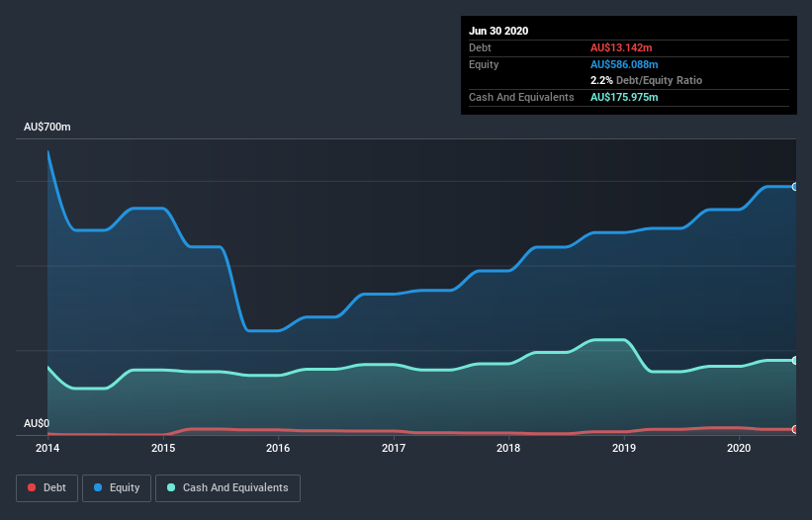Click the 2015 x-axis label
This screenshot has width=812, height=520.
pyautogui.click(x=163, y=448)
